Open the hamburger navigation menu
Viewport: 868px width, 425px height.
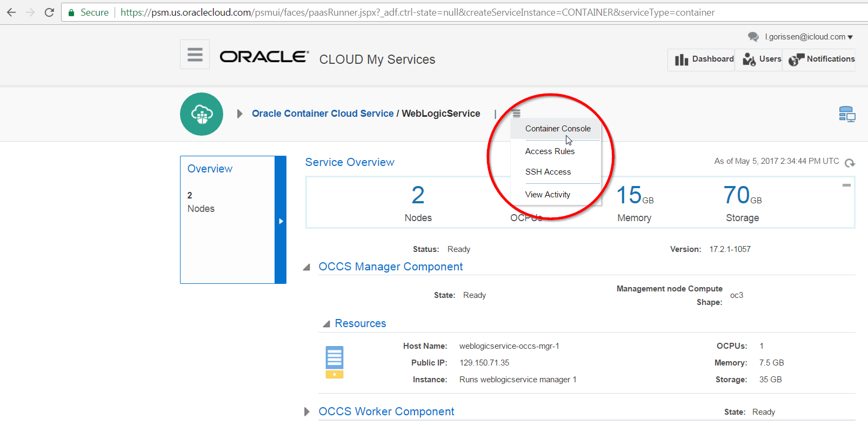195,55
